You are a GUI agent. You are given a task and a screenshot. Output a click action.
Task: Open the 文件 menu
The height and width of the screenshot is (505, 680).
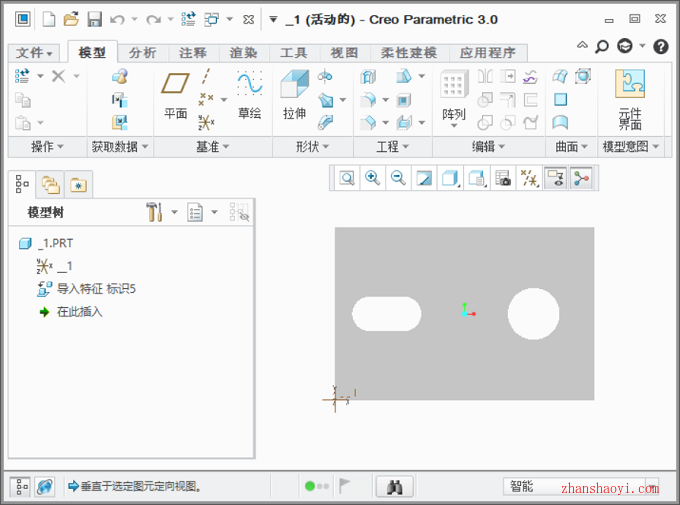click(34, 53)
